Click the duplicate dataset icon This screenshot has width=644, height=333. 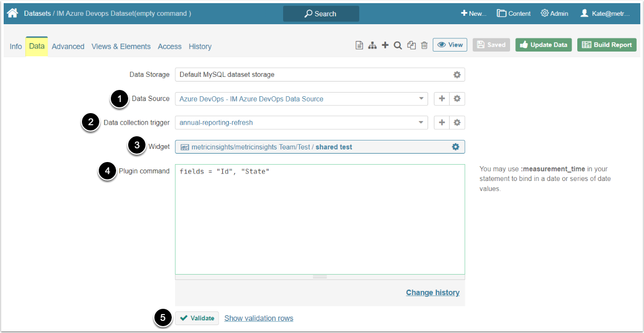(411, 45)
